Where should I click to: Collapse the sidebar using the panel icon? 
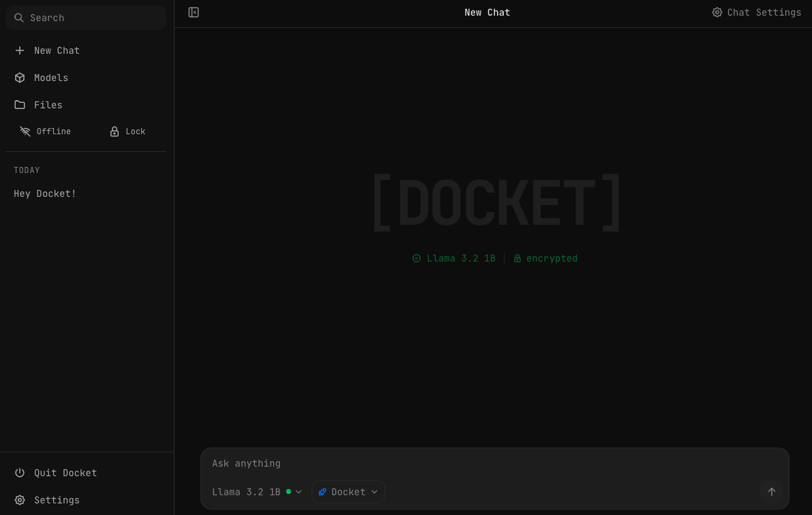[x=194, y=12]
